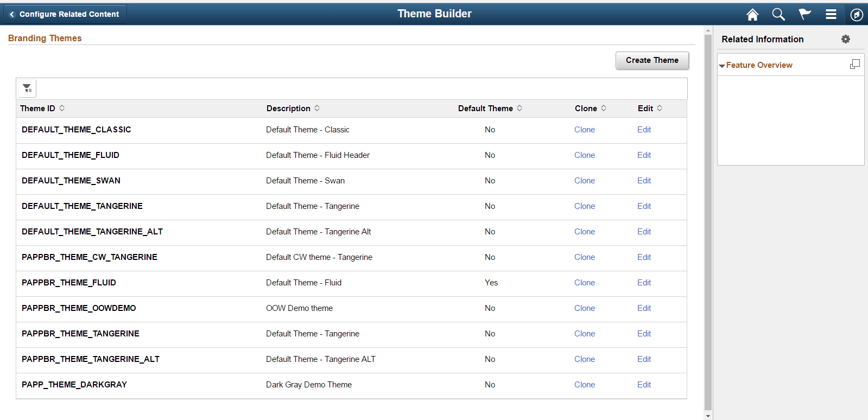Click 'Default CW theme - Tangerine' description
The width and height of the screenshot is (868, 420).
click(x=319, y=257)
